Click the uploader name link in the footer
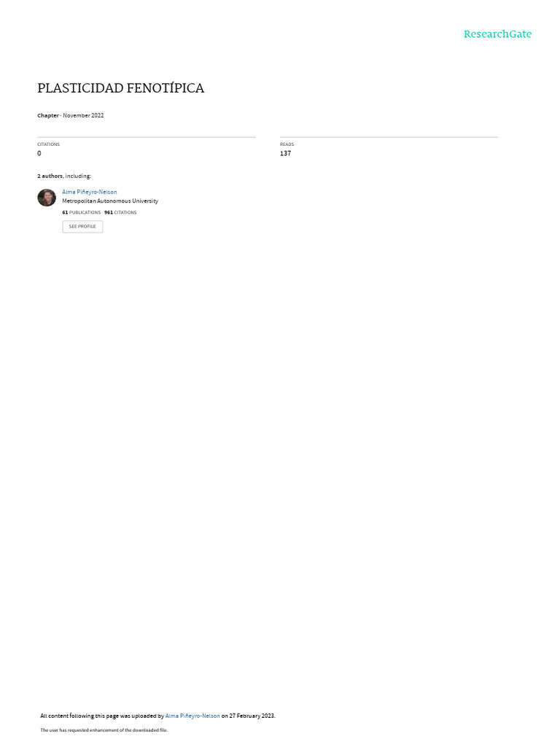 click(192, 716)
